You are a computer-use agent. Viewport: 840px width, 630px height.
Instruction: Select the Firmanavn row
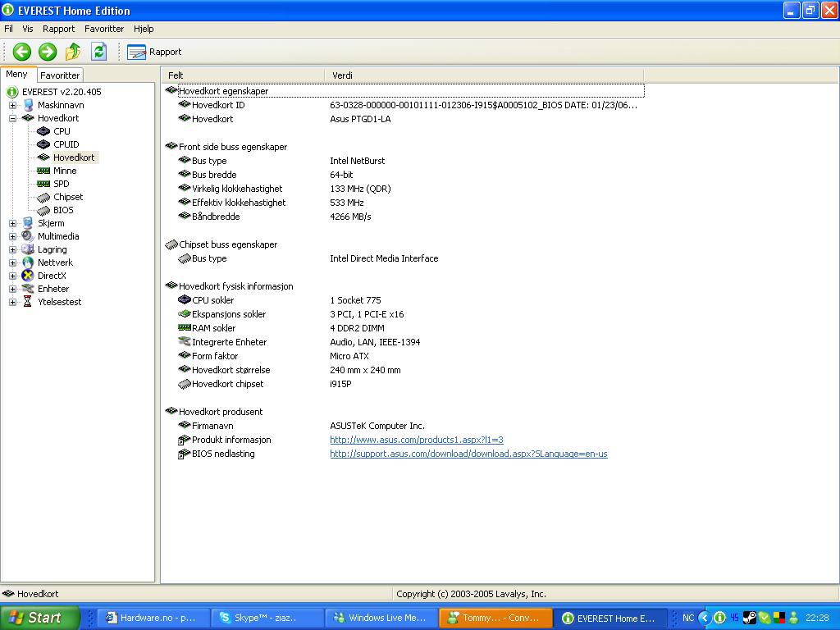404,426
